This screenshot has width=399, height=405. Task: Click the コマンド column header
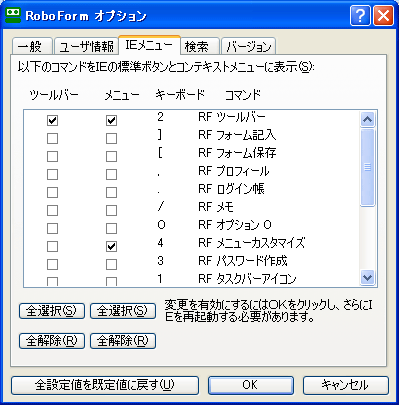[243, 95]
